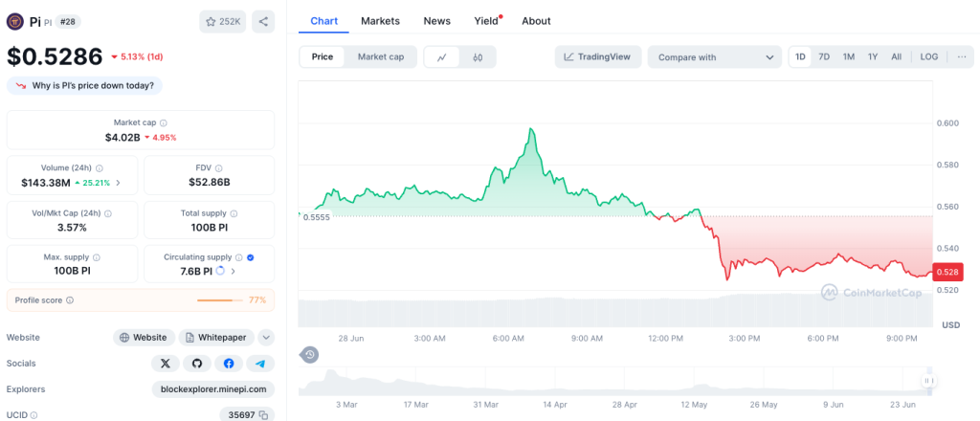Click the chart history clock icon
Screen dimensions: 980x421
tap(309, 355)
